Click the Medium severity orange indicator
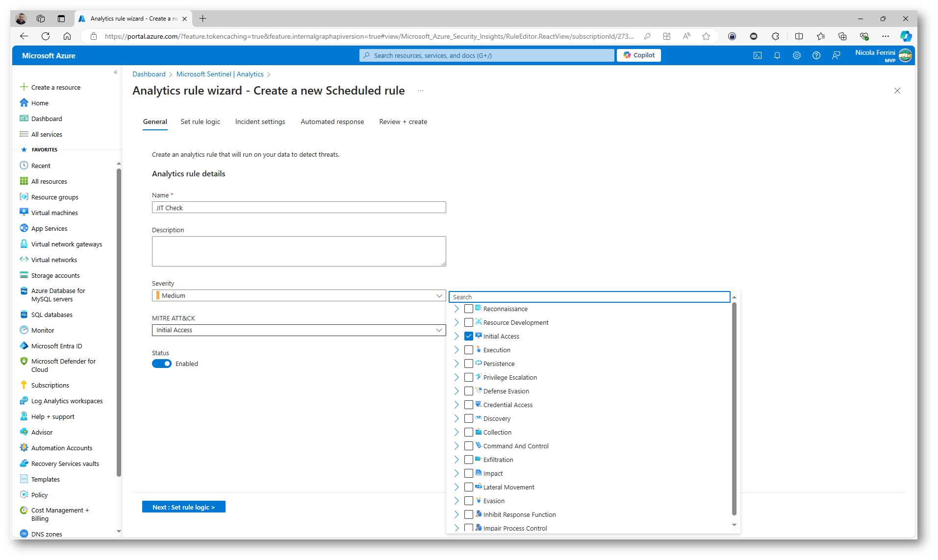The width and height of the screenshot is (938, 560). click(158, 295)
